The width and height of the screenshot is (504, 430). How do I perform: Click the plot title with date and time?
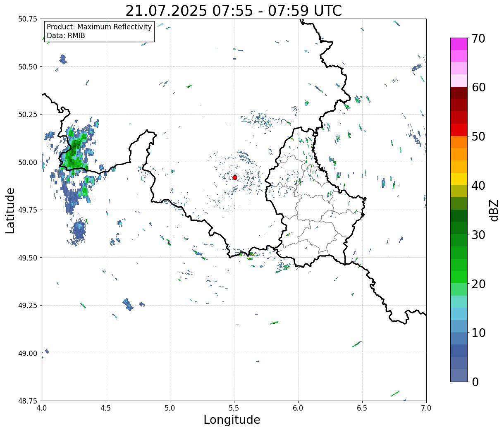[x=234, y=10]
